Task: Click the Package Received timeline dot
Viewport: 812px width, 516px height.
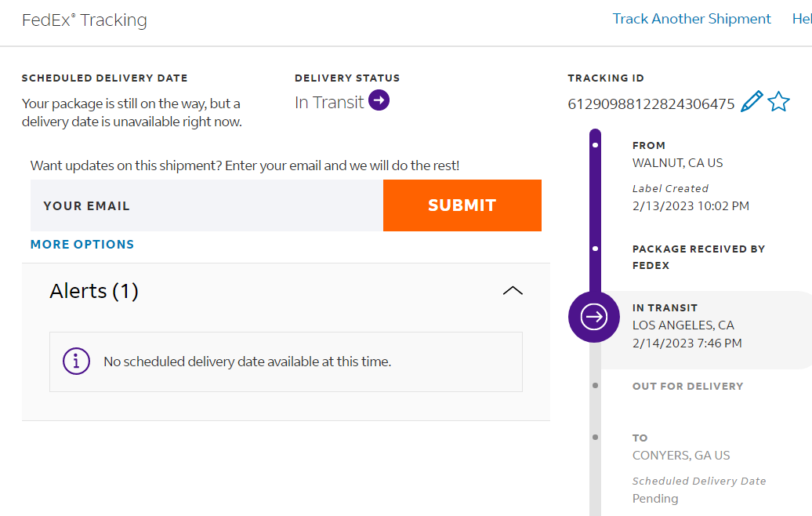Action: (x=596, y=249)
